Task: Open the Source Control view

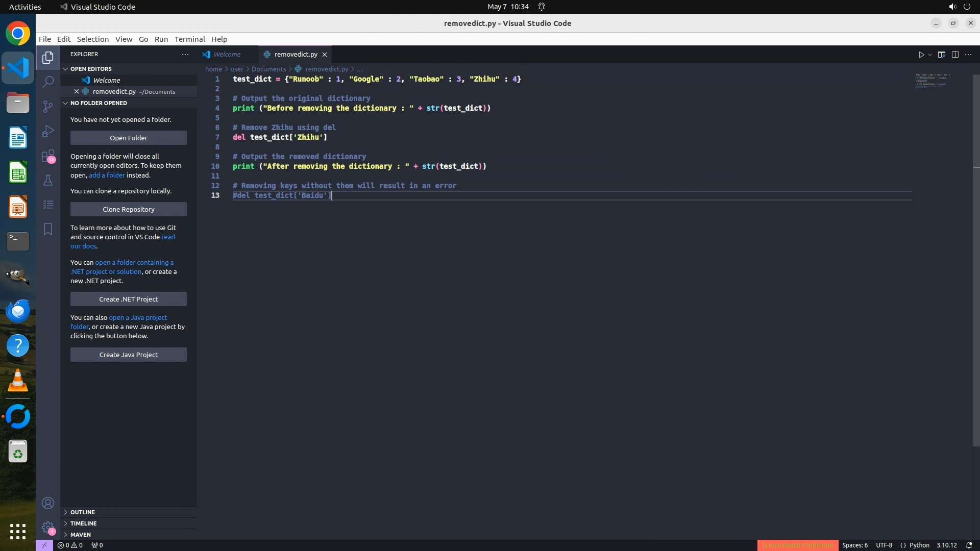Action: pyautogui.click(x=48, y=106)
